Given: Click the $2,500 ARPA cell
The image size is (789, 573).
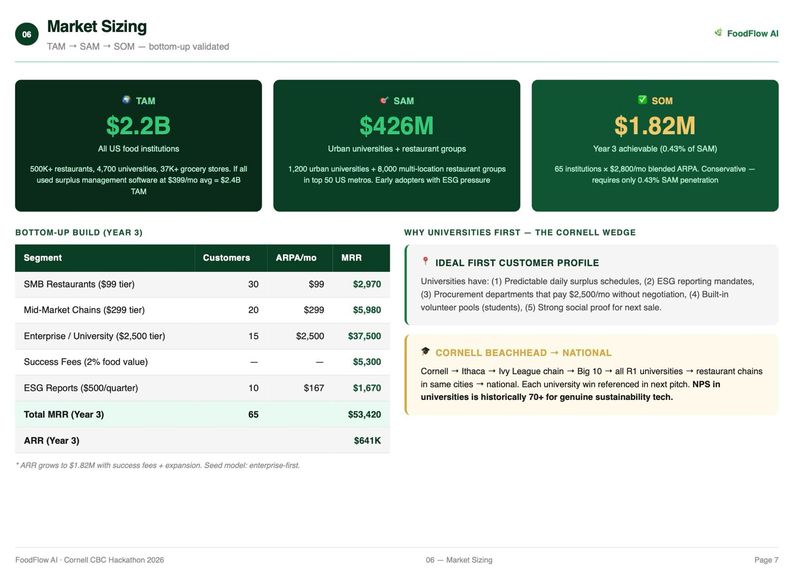Looking at the screenshot, I should [310, 336].
